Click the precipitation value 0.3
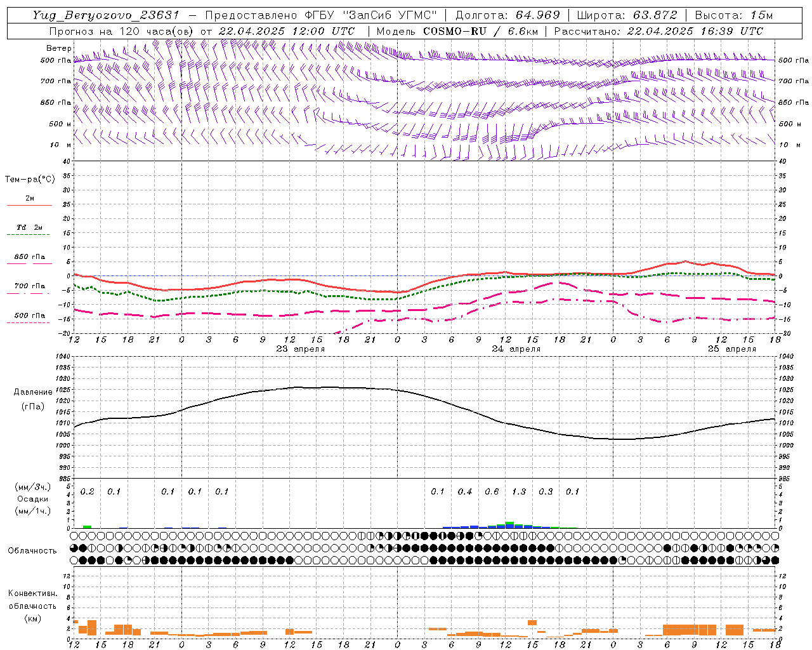The width and height of the screenshot is (812, 650). pyautogui.click(x=546, y=491)
